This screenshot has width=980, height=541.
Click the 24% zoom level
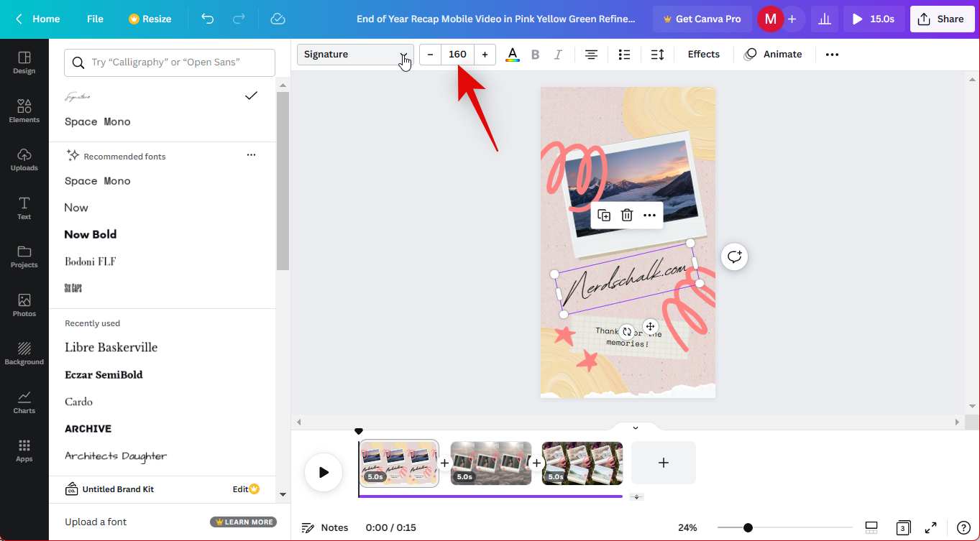tap(687, 527)
